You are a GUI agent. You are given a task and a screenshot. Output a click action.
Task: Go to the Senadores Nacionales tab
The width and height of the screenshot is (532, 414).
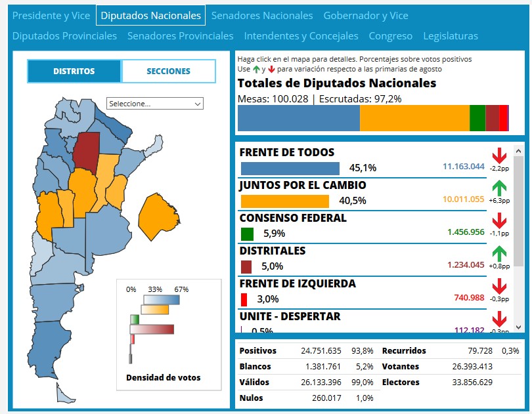[x=262, y=15]
